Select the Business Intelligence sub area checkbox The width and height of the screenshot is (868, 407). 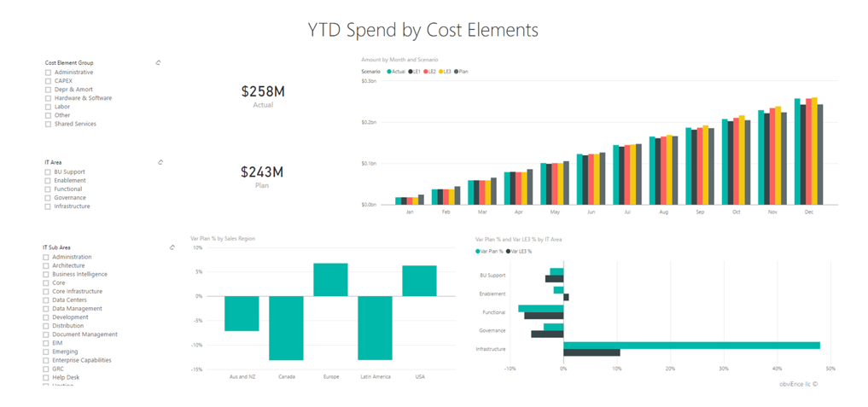(x=46, y=274)
